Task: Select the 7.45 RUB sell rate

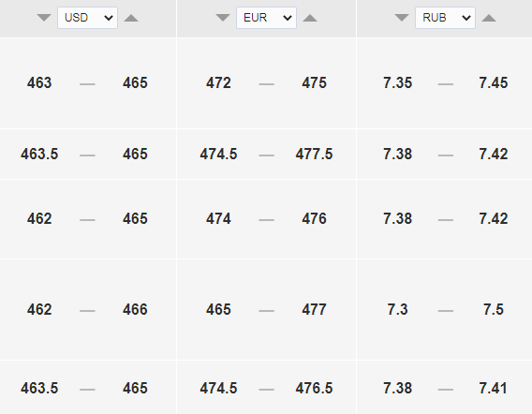Action: coord(494,82)
